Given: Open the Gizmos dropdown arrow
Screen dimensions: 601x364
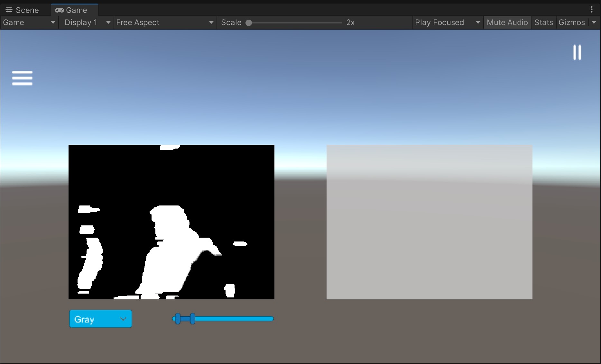Looking at the screenshot, I should pyautogui.click(x=594, y=22).
